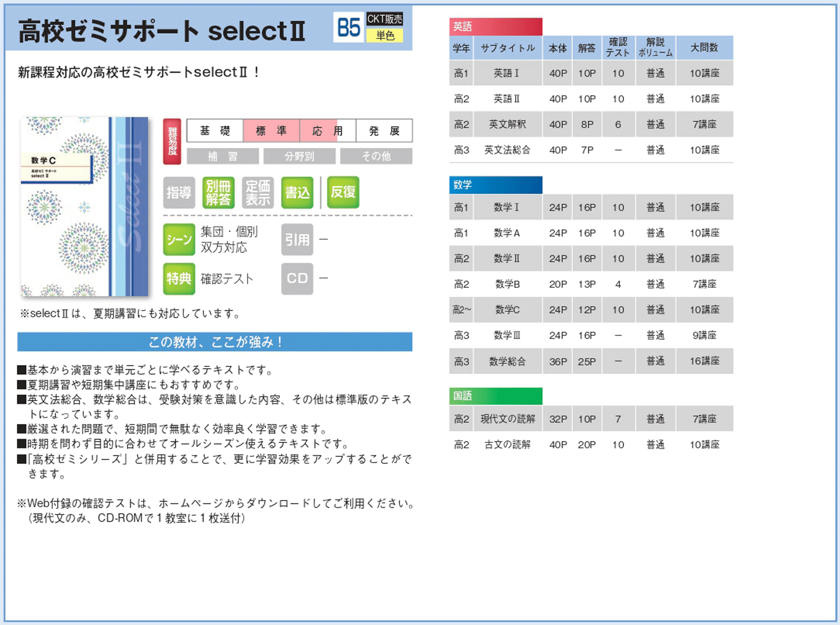Click the 分野別 gray category button
The image size is (840, 625).
pyautogui.click(x=299, y=156)
